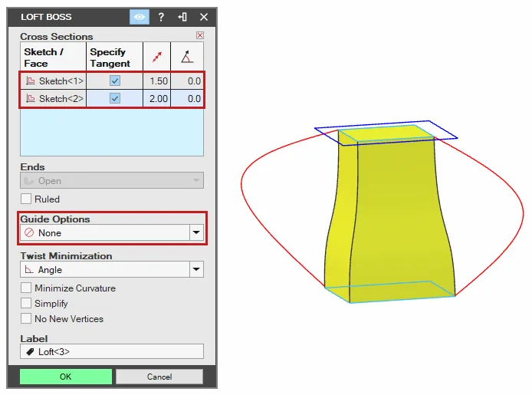Click the empty cross sections list area
Image resolution: width=532 pixels, height=395 pixels.
112,133
